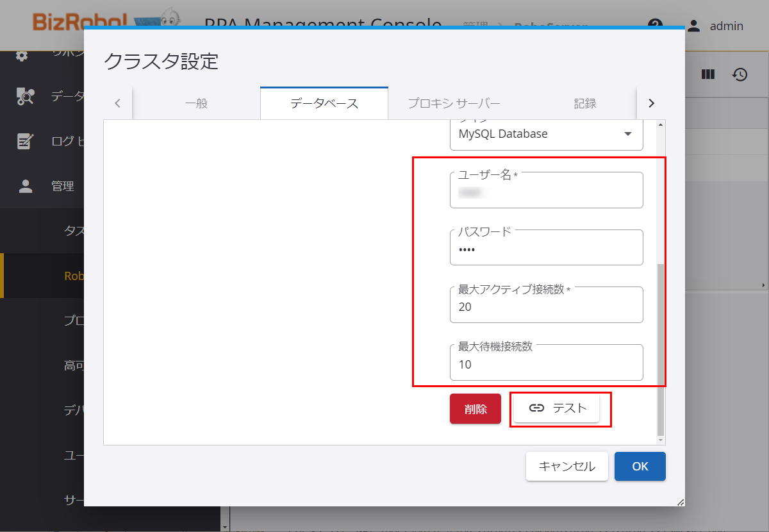This screenshot has height=532, width=769.
Task: Click the ユーザー名 input field
Action: [547, 190]
